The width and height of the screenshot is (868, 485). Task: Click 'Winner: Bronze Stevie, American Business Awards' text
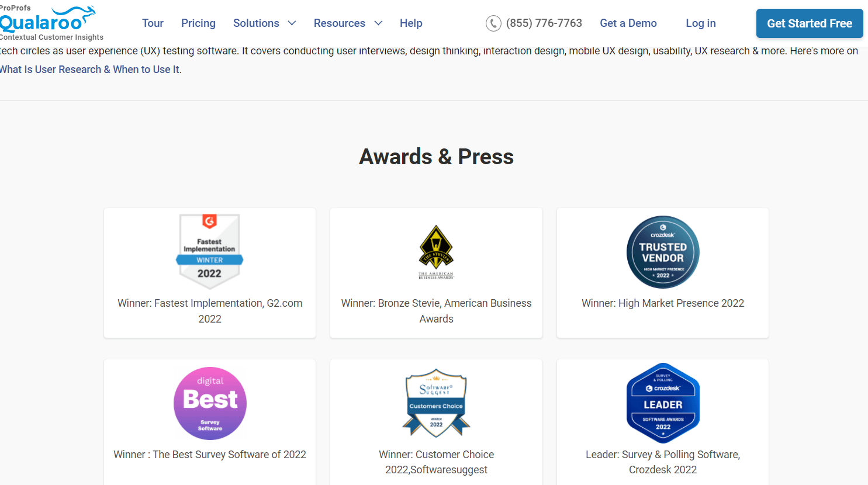pyautogui.click(x=436, y=311)
